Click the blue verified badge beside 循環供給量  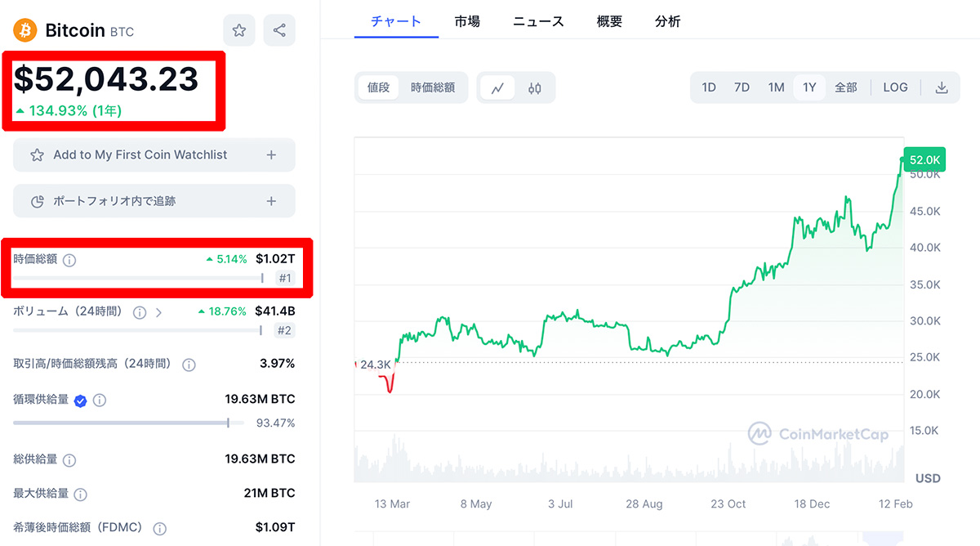81,401
